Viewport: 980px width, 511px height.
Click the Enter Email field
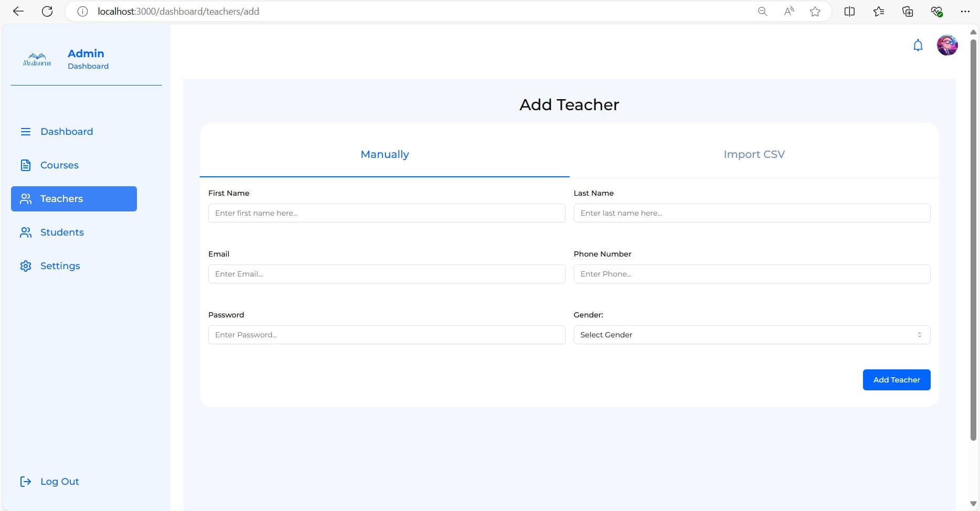(386, 274)
